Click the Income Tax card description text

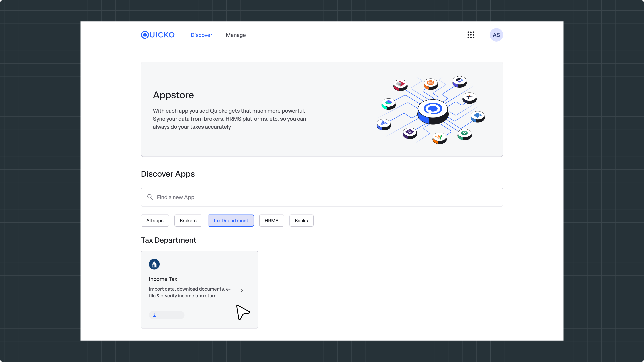click(x=190, y=292)
